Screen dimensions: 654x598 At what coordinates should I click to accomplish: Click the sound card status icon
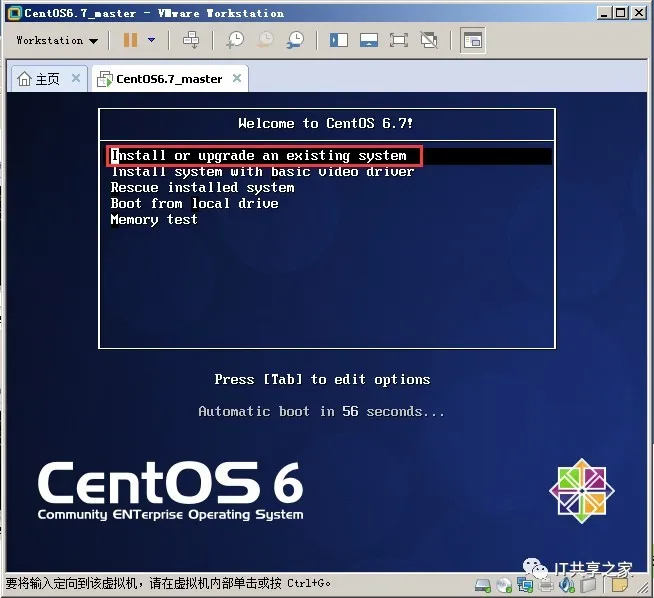pyautogui.click(x=567, y=585)
